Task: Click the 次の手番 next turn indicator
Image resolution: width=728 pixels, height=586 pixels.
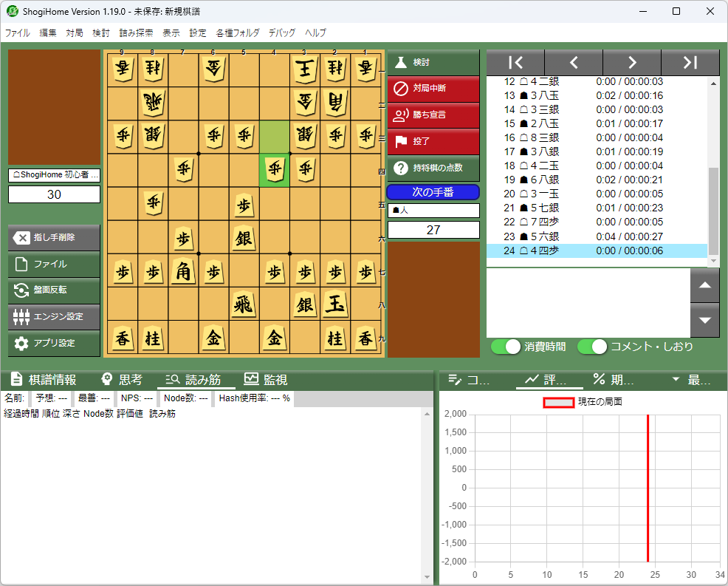Action: pyautogui.click(x=433, y=192)
